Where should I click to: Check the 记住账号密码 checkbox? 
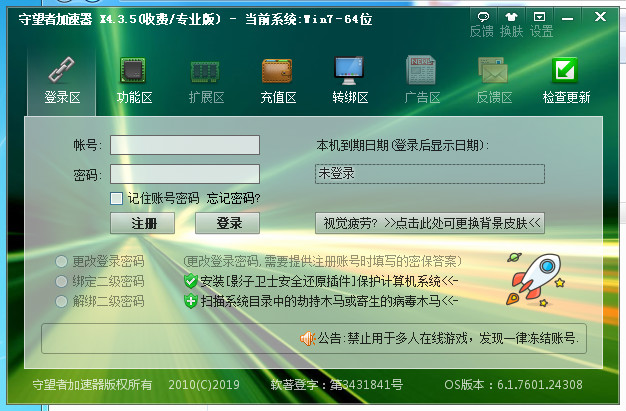click(116, 198)
